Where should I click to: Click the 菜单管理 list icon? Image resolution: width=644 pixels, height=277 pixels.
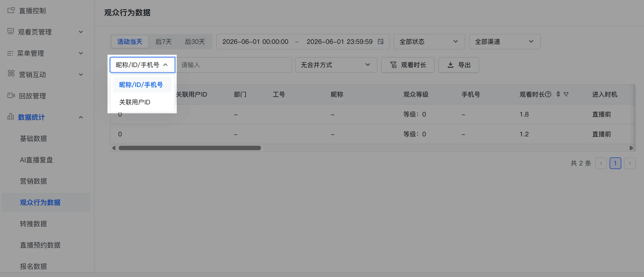[10, 53]
